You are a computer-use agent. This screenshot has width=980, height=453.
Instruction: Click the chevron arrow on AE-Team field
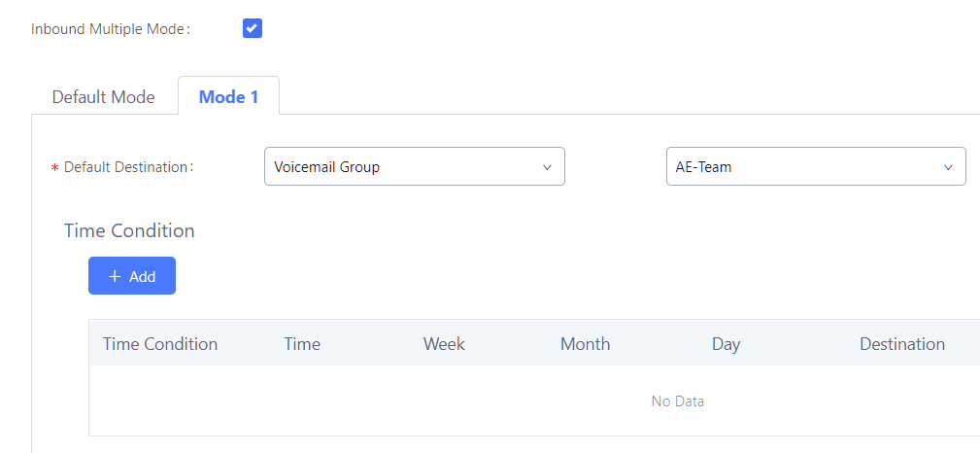pos(948,167)
